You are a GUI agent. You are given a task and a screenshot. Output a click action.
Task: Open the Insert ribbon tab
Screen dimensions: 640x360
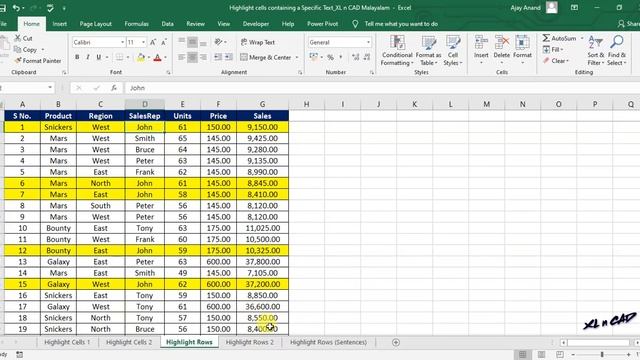[60, 24]
